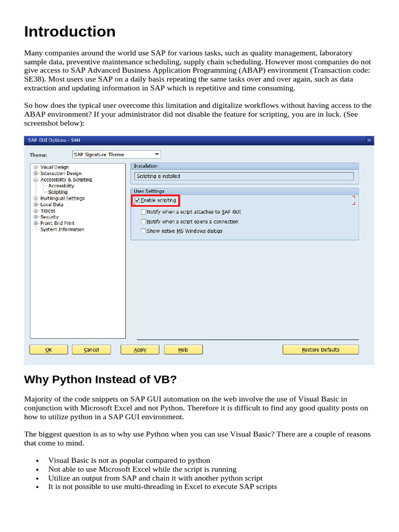Expand the Front End Print tree node
The width and height of the screenshot is (399, 532).
coord(36,223)
